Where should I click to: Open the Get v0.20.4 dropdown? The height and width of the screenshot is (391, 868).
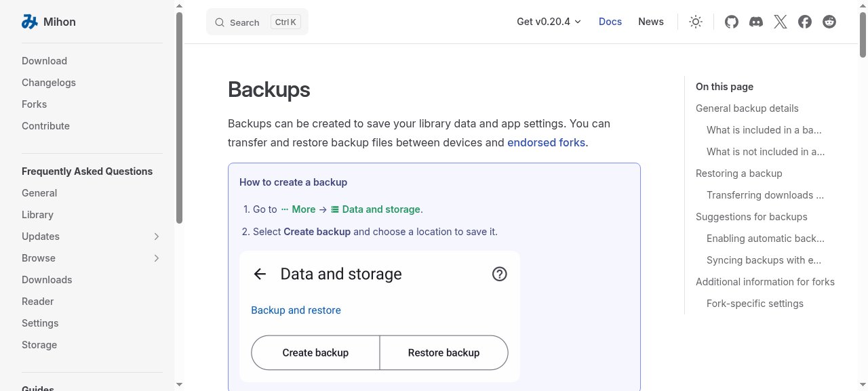(x=549, y=22)
